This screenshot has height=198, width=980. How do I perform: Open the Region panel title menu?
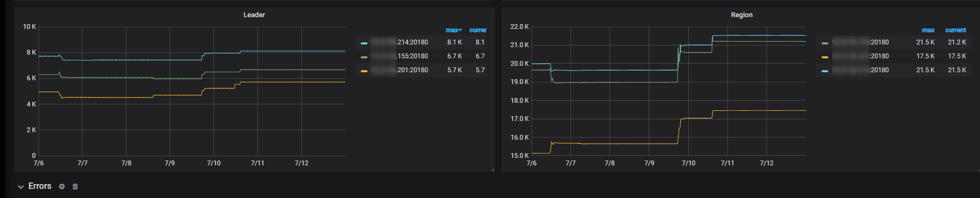pos(742,15)
